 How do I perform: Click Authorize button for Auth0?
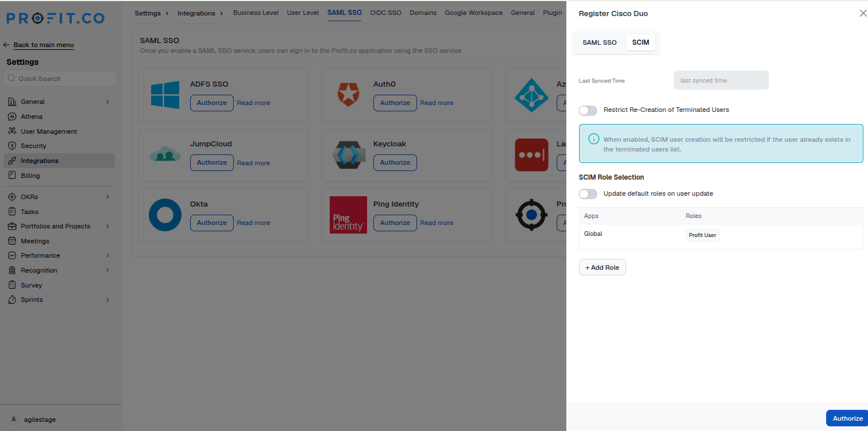coord(395,103)
